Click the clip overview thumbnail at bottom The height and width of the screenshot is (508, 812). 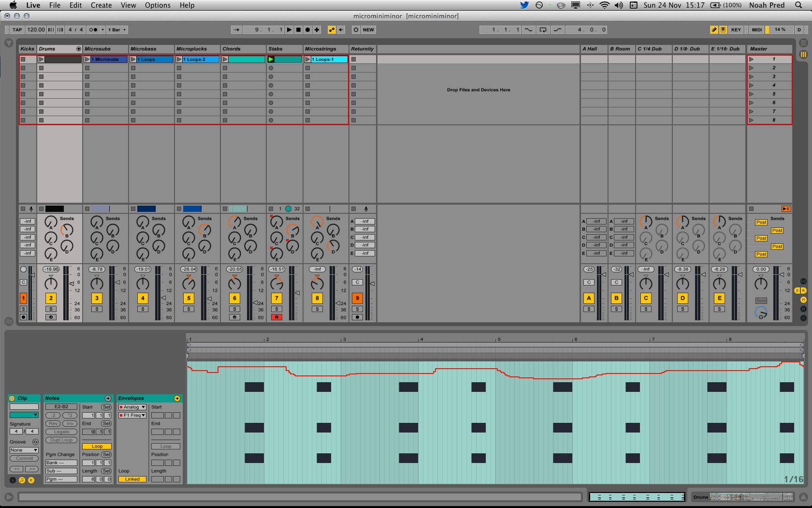(x=637, y=497)
